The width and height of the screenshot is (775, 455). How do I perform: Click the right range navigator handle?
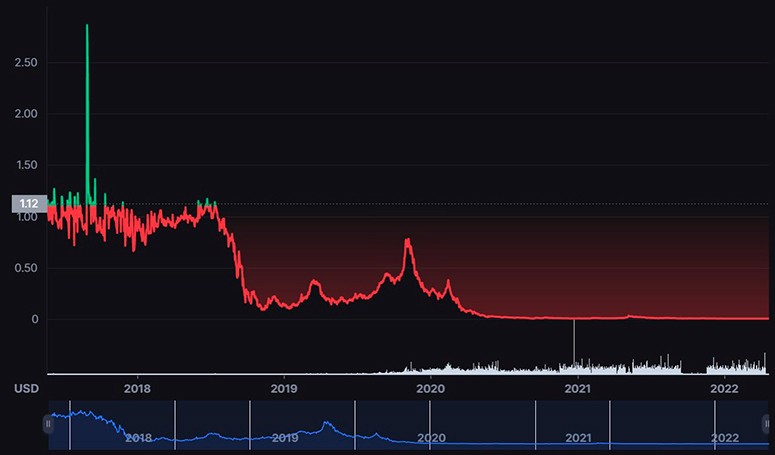767,424
